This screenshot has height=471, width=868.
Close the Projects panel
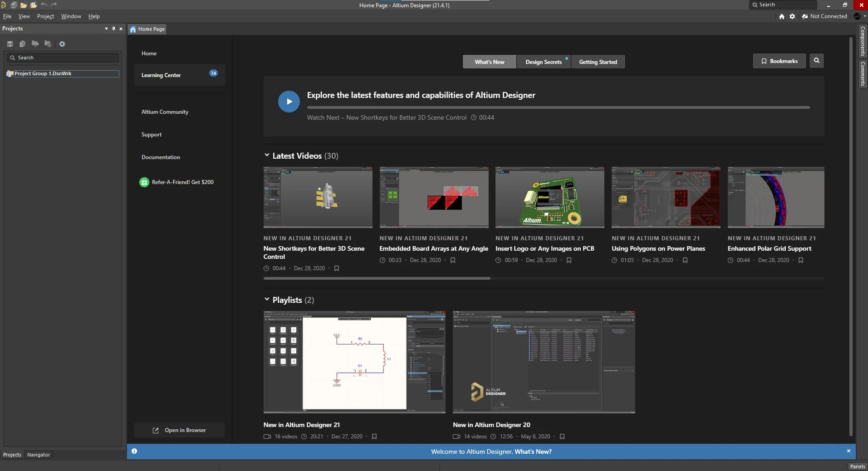coord(121,29)
